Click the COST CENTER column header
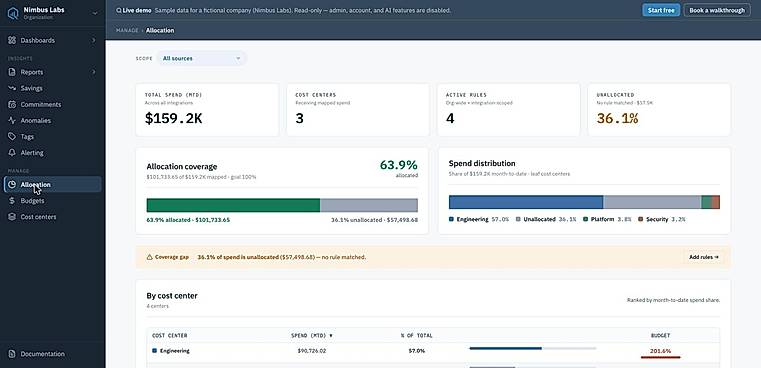 point(169,335)
